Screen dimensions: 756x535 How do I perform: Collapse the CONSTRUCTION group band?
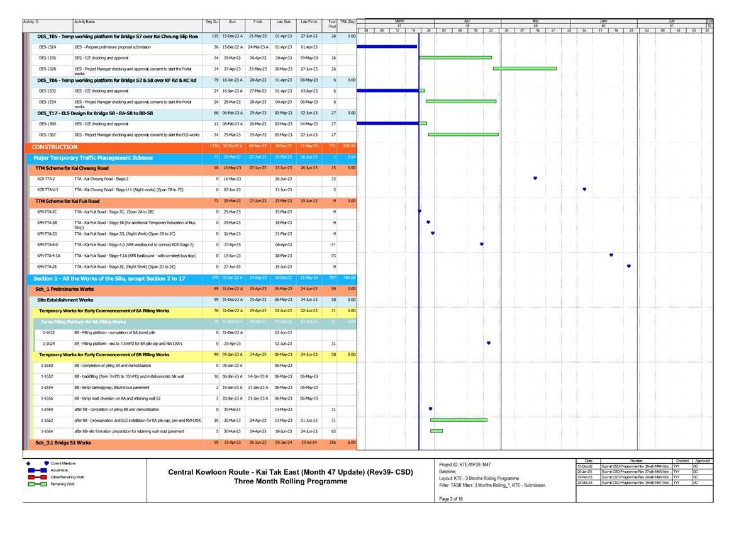(54, 147)
